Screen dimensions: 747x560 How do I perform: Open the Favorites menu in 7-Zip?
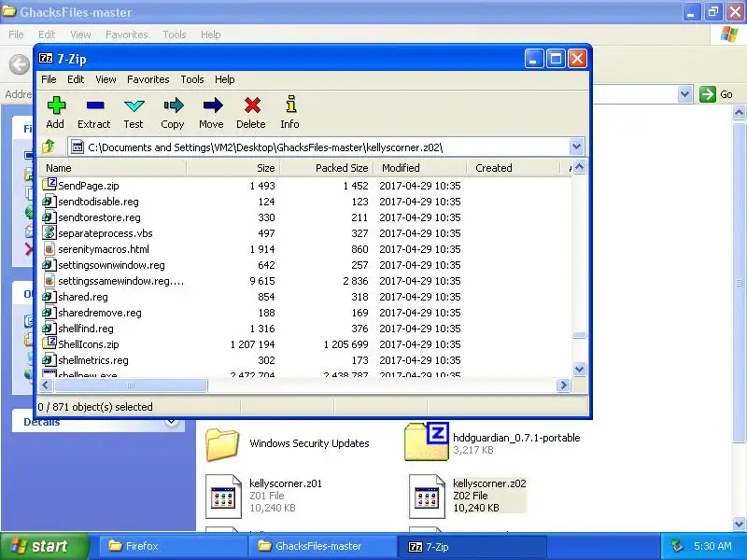[148, 79]
